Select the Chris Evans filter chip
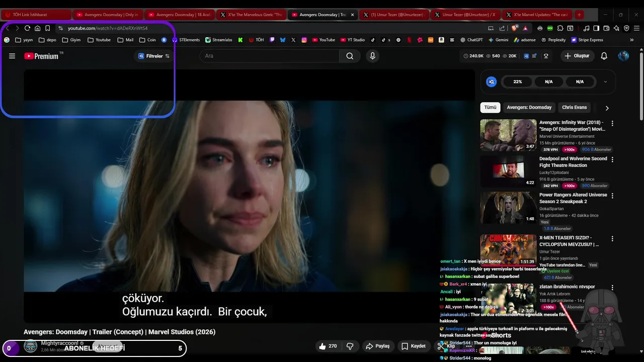644x362 pixels. click(x=574, y=107)
